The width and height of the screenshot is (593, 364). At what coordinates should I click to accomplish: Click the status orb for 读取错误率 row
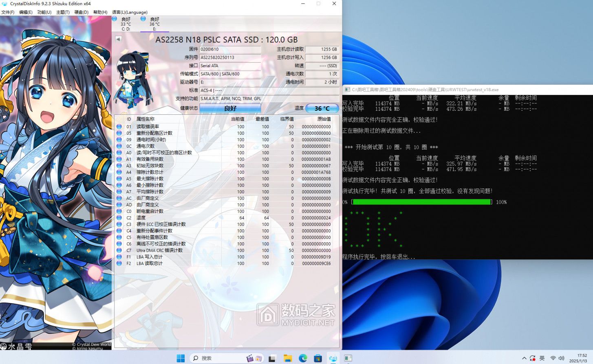tap(119, 127)
